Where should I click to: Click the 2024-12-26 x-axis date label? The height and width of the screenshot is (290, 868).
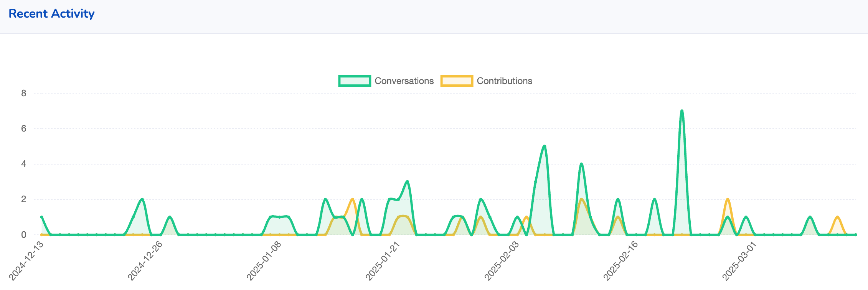coord(145,261)
